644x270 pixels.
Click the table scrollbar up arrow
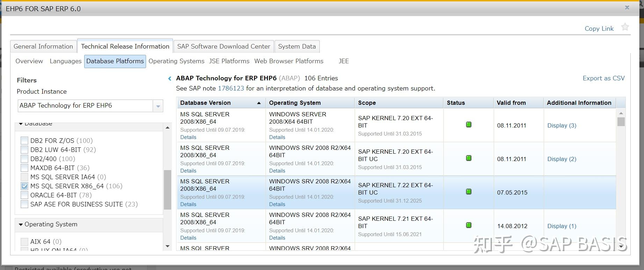[x=621, y=113]
